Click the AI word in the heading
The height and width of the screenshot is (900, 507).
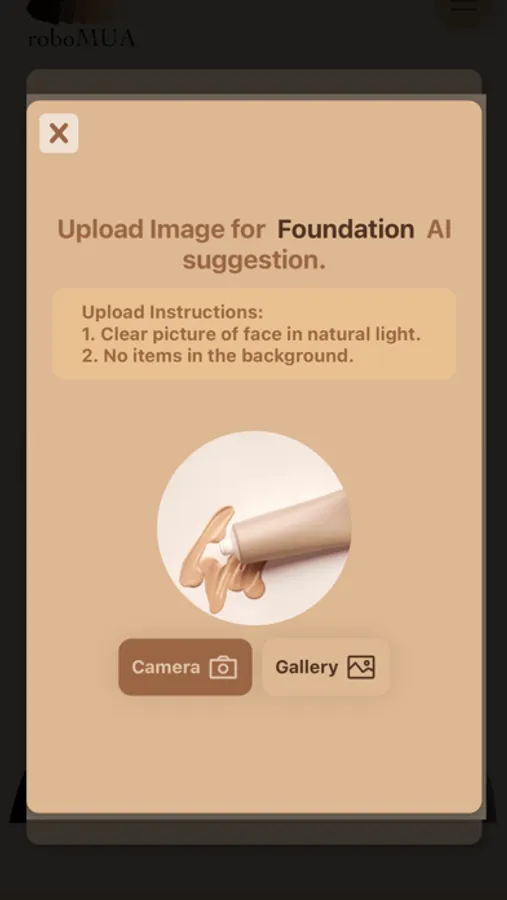tap(439, 229)
